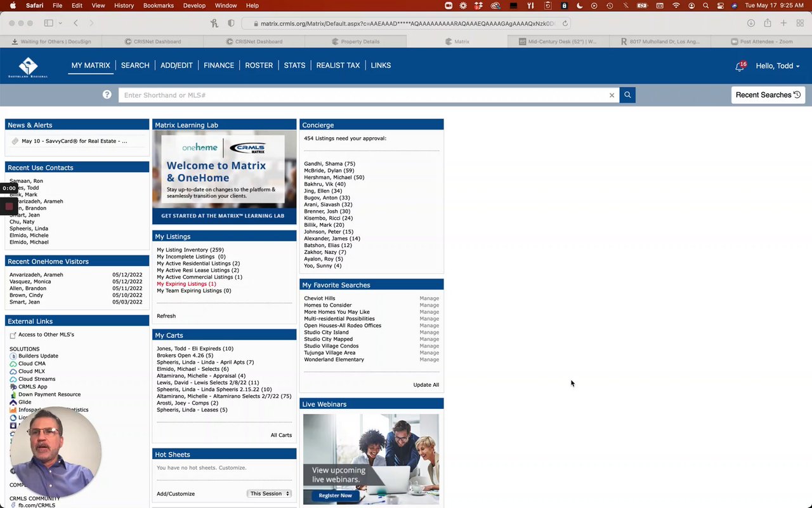The width and height of the screenshot is (812, 508).
Task: Click Manage next to Cheviot Hills
Action: pyautogui.click(x=429, y=298)
